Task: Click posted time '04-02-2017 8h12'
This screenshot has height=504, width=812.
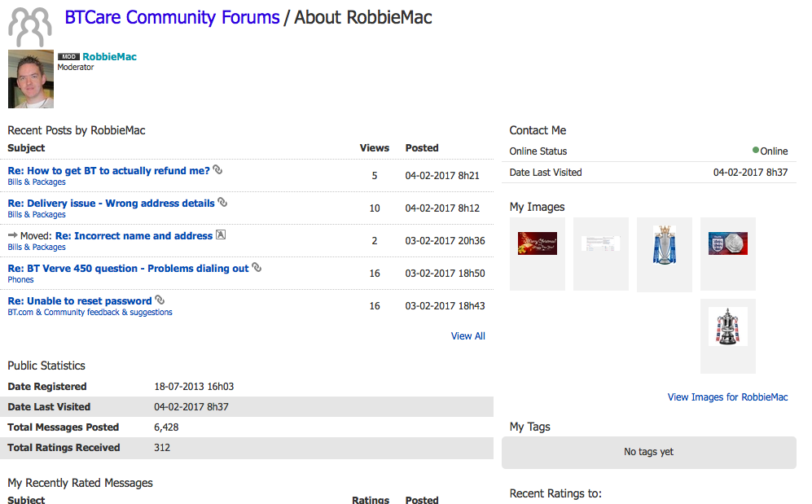Action: pyautogui.click(x=442, y=208)
